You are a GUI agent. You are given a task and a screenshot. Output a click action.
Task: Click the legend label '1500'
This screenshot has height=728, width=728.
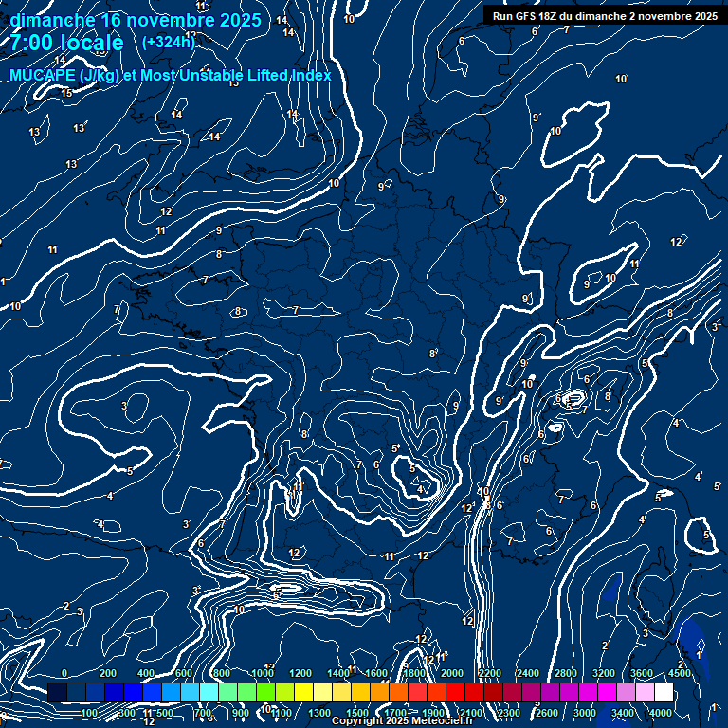click(357, 713)
